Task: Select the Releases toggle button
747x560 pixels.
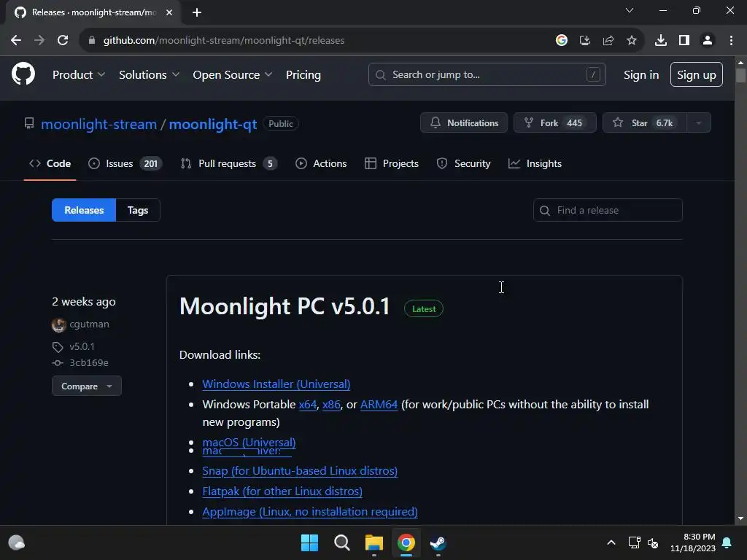Action: point(84,210)
